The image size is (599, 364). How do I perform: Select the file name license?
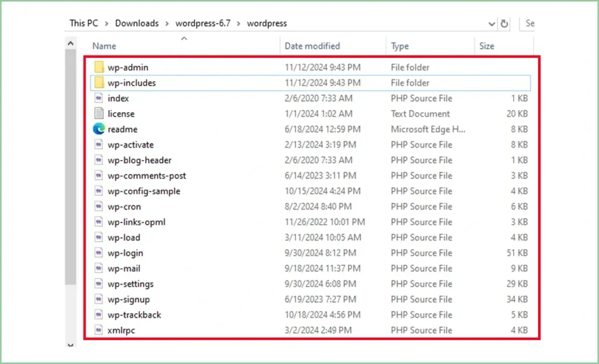tap(121, 114)
